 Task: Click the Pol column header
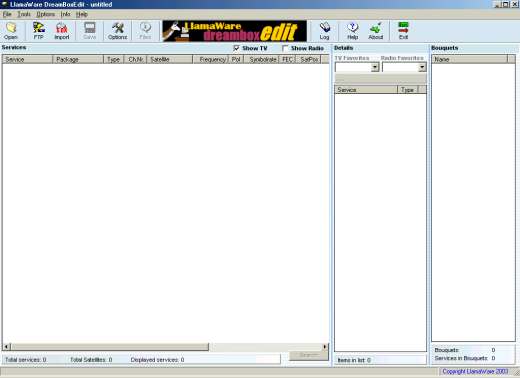236,59
